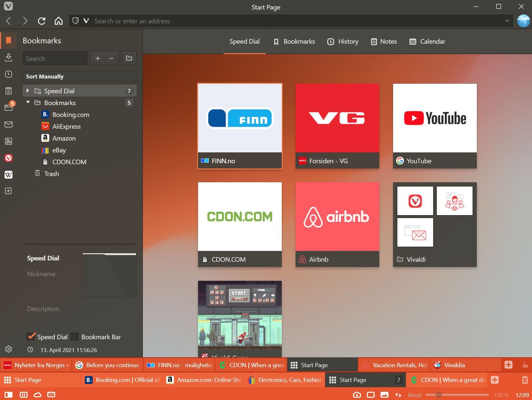Toggle sync cloud status icon
This screenshot has width=532, height=400.
pos(37,395)
